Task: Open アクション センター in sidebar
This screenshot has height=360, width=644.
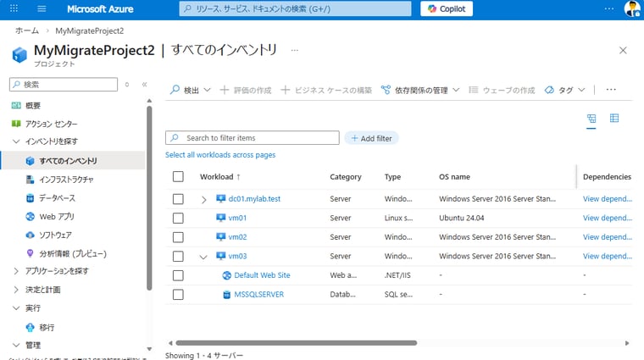Action: [x=51, y=124]
